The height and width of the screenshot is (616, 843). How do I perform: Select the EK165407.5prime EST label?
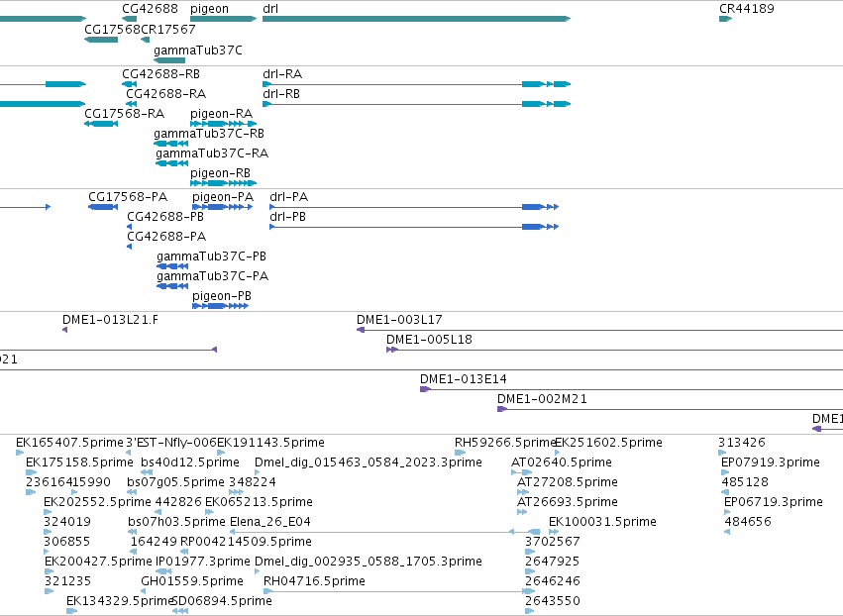tap(69, 443)
